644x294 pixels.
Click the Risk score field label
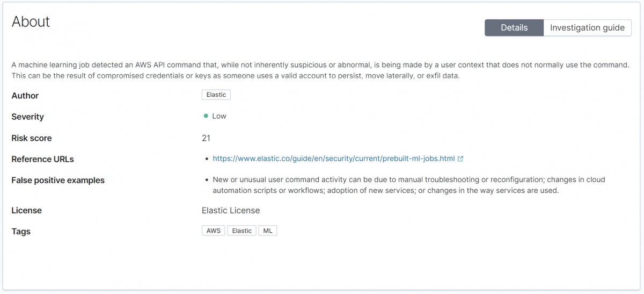(x=32, y=138)
